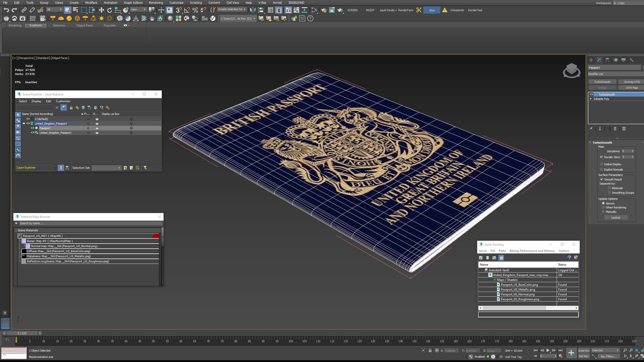
Task: Click the time slider 0 / 225
Action: tap(22, 333)
